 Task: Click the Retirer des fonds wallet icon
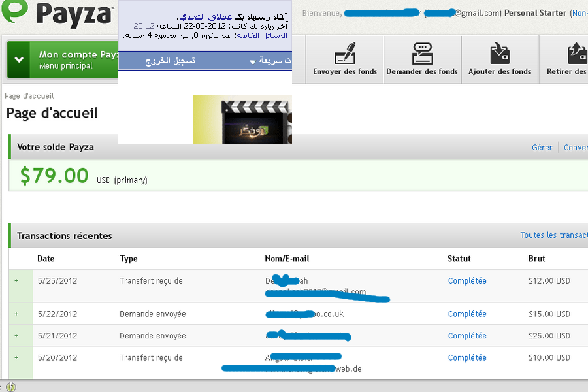(x=578, y=54)
